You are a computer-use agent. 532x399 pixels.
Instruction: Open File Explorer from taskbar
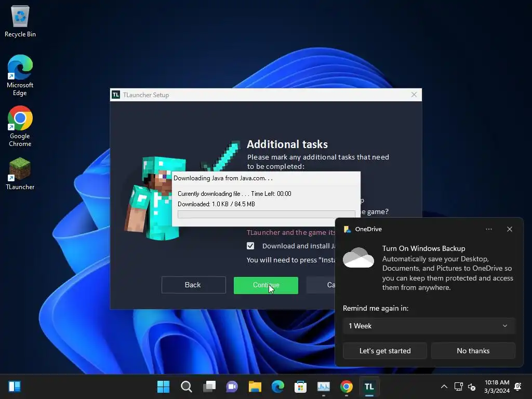tap(255, 387)
